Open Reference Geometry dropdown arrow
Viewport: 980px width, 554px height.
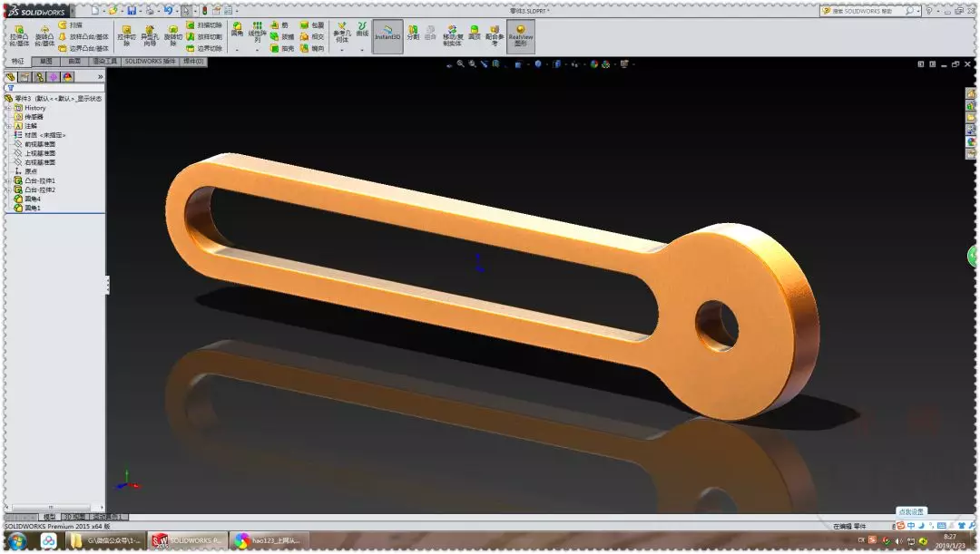(x=341, y=50)
